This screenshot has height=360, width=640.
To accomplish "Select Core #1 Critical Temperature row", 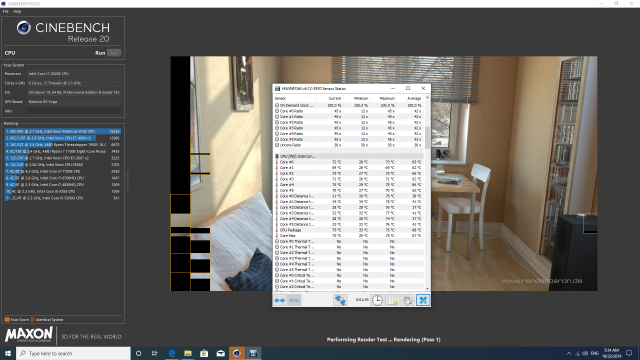I will (x=349, y=281).
